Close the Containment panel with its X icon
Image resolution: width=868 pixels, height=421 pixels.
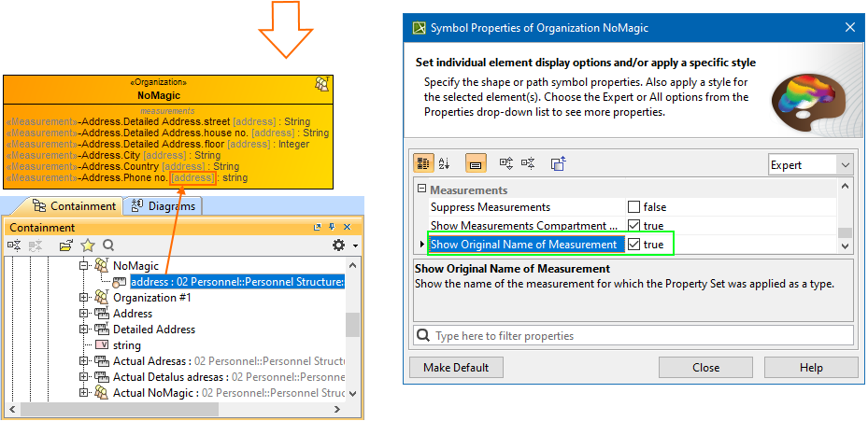[347, 227]
